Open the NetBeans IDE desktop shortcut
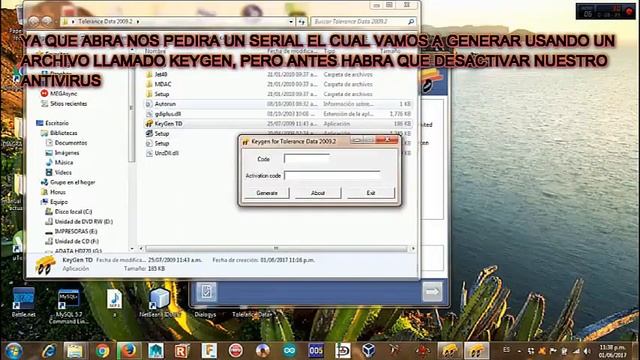Image resolution: width=640 pixels, height=360 pixels. coord(160,302)
